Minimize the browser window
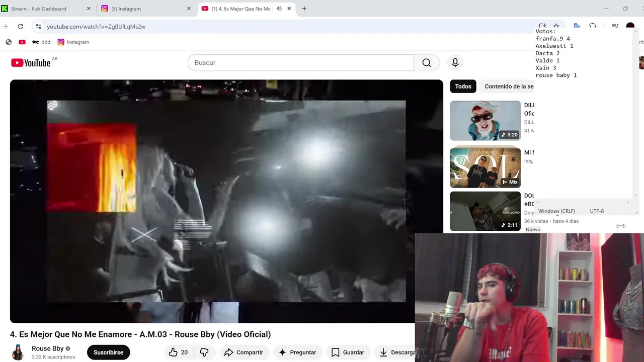Screen dimensions: 644x362 point(606,9)
